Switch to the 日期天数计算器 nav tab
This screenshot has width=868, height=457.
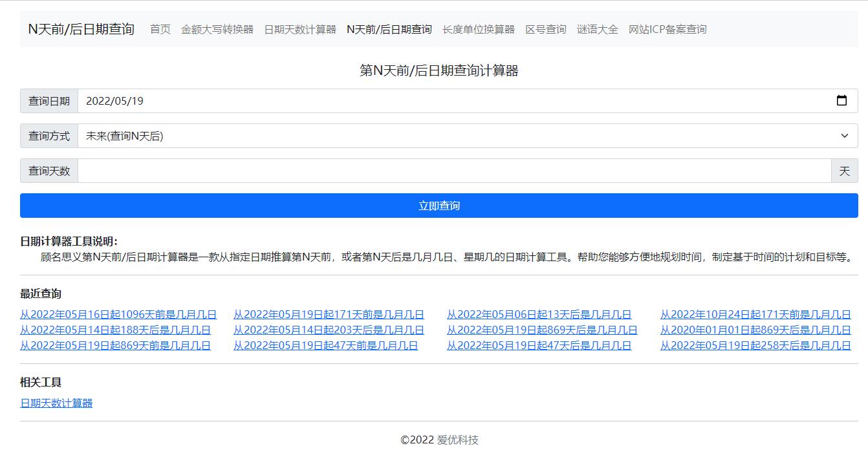[x=301, y=29]
